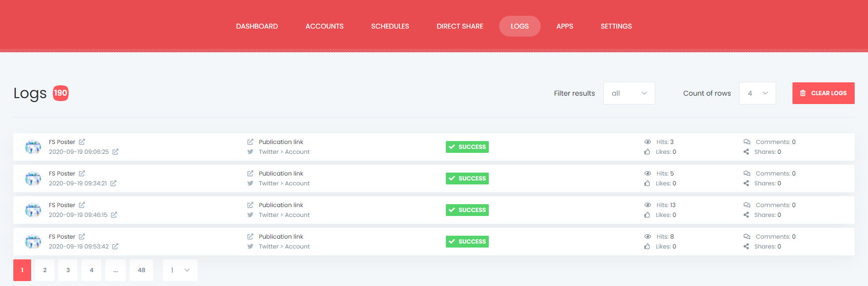
Task: Click the ellipsis pagination button
Action: [x=116, y=270]
